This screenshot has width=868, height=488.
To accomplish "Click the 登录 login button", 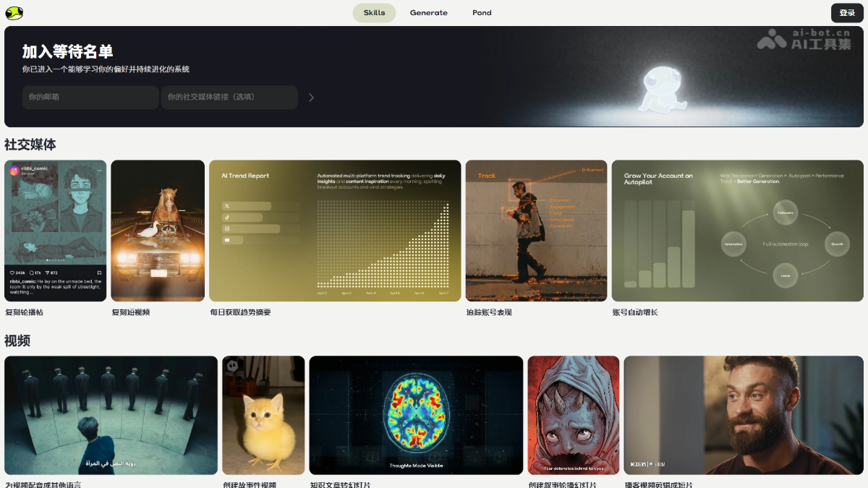I will coord(847,13).
